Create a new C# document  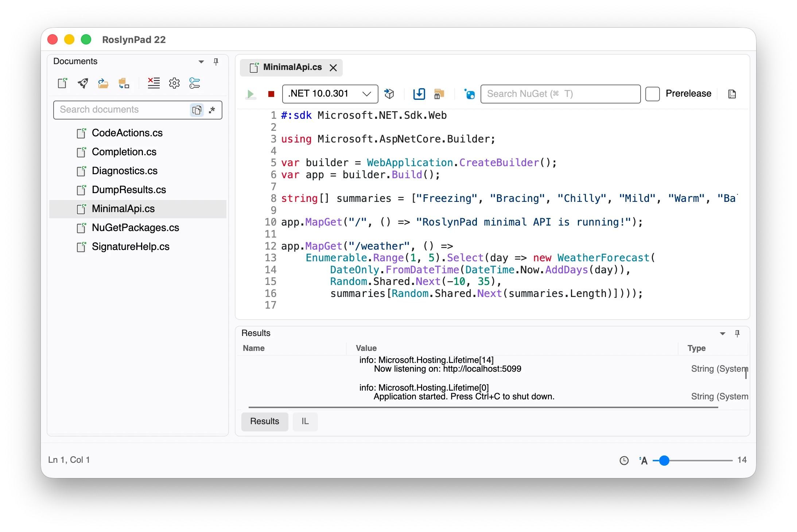coord(63,83)
